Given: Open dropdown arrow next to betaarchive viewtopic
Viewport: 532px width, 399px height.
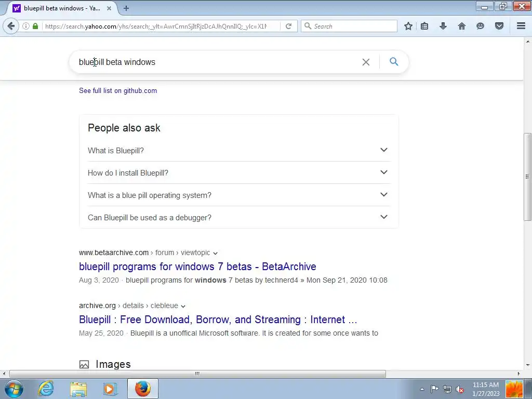Looking at the screenshot, I should coord(215,253).
